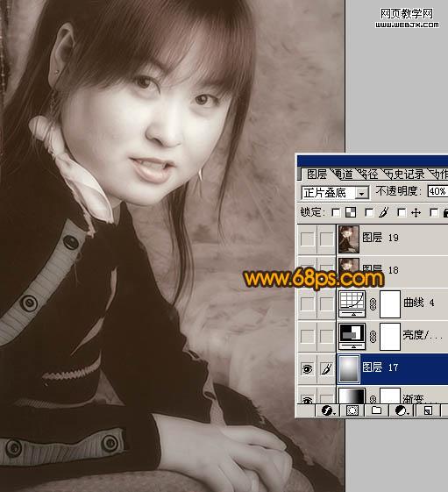
Task: Switch to the 通道 tab
Action: click(x=343, y=175)
